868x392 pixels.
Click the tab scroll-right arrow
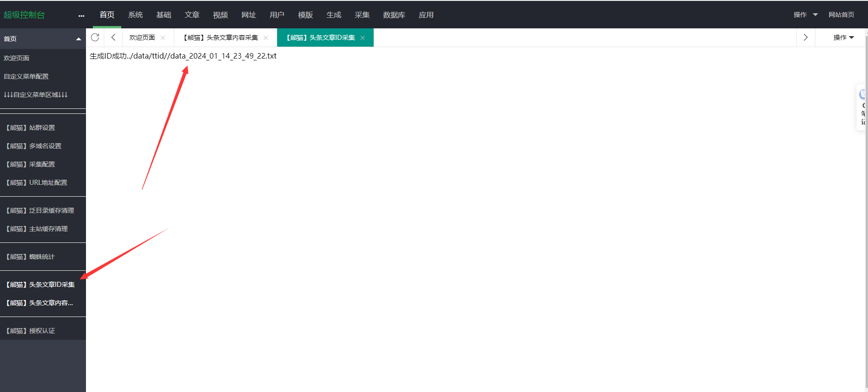tap(806, 38)
